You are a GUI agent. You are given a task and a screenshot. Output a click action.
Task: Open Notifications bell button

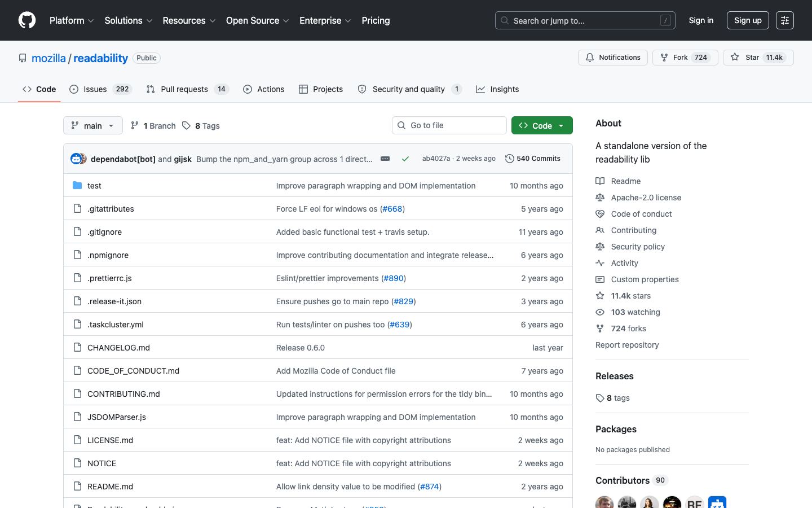pyautogui.click(x=613, y=58)
